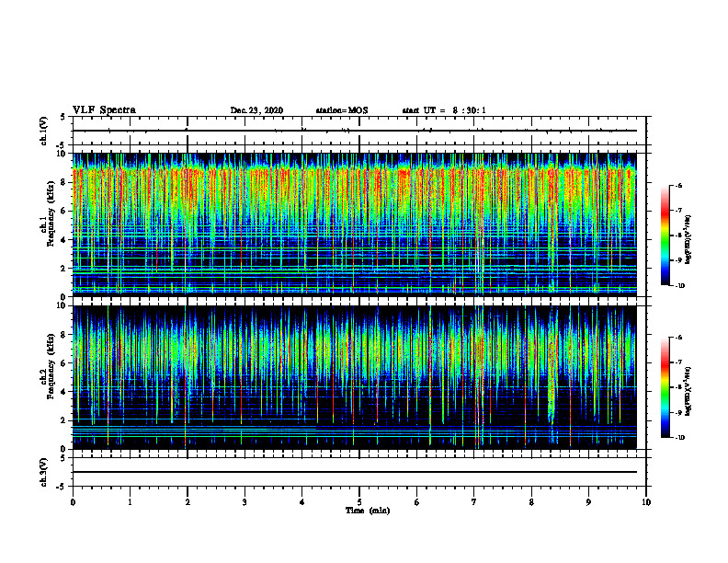Click time axis tick label '1'

click(130, 502)
